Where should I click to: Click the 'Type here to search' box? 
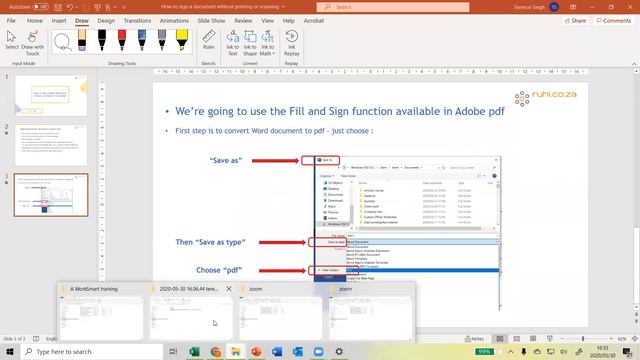92,351
